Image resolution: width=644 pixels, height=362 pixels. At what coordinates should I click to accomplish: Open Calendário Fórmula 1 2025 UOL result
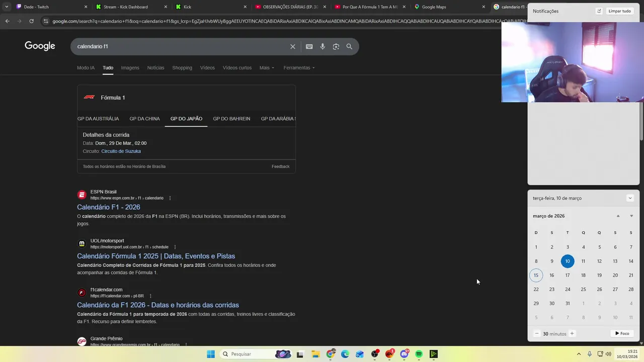pos(156,256)
